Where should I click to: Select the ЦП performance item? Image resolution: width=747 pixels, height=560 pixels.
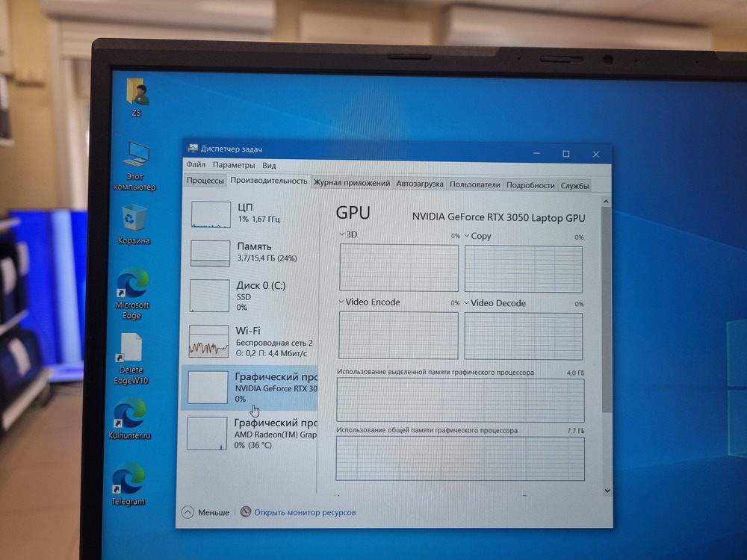click(251, 214)
